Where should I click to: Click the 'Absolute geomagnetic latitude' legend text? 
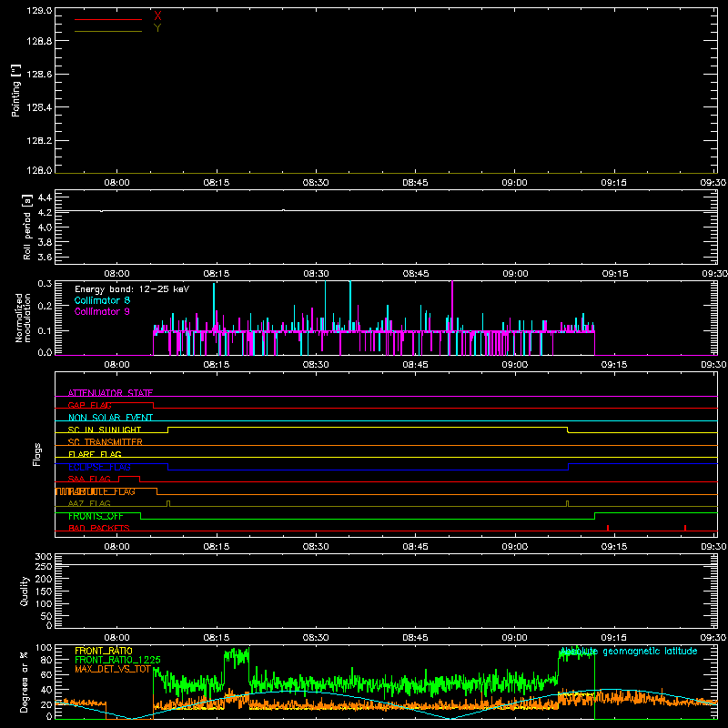[x=629, y=652]
